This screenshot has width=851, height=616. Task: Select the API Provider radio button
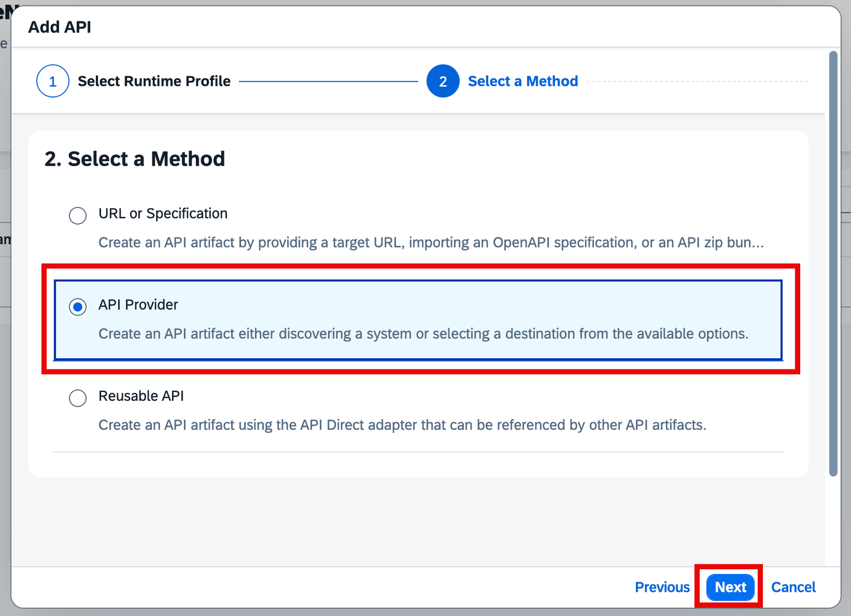[77, 307]
